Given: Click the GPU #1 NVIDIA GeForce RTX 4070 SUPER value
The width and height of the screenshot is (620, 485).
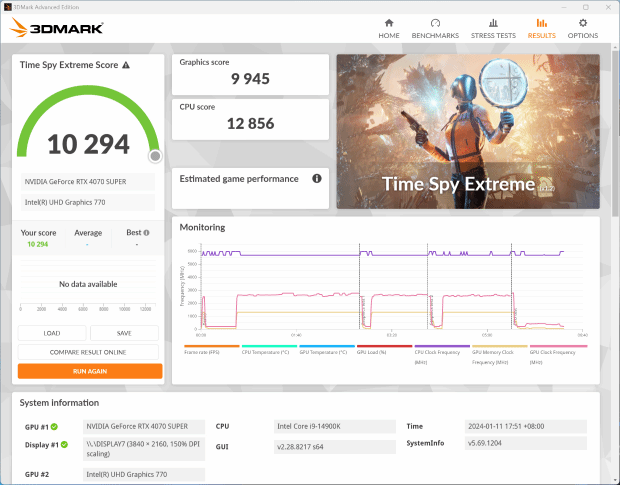Looking at the screenshot, I should 144,426.
